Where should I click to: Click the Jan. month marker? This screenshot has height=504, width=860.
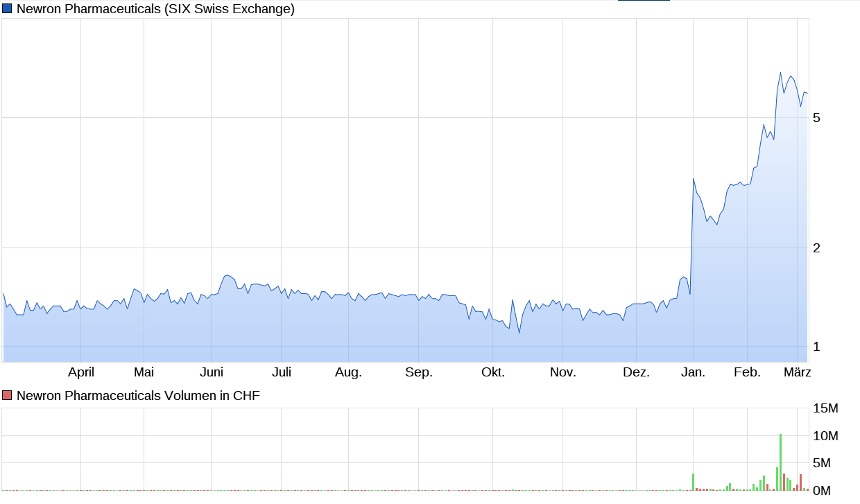(693, 372)
